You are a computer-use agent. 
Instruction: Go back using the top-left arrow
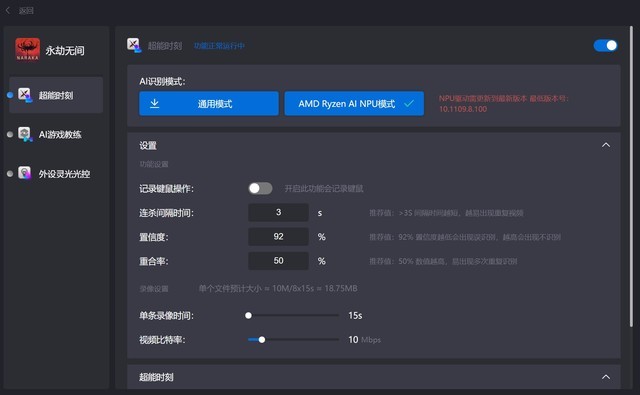(8, 10)
